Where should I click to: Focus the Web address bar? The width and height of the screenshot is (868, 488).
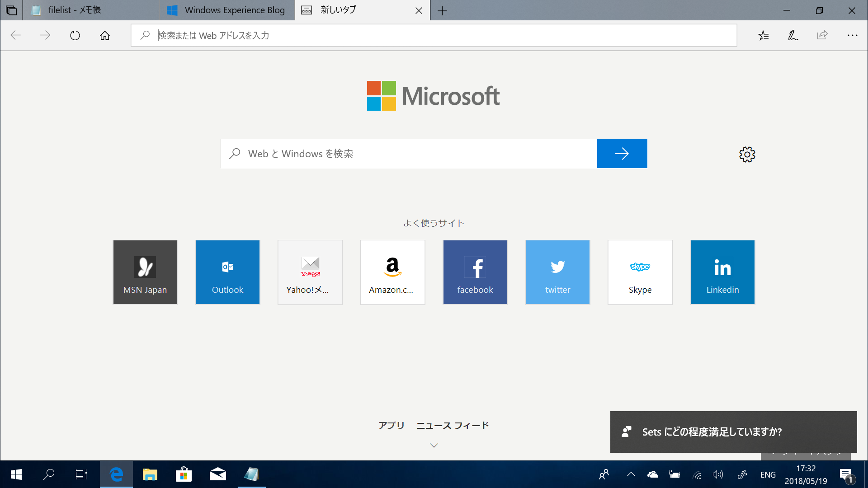point(434,35)
